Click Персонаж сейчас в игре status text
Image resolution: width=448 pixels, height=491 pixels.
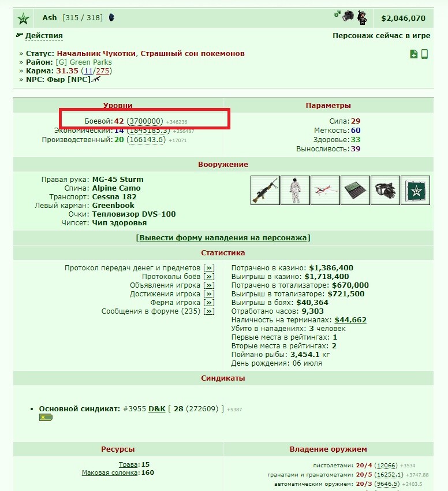click(x=381, y=36)
